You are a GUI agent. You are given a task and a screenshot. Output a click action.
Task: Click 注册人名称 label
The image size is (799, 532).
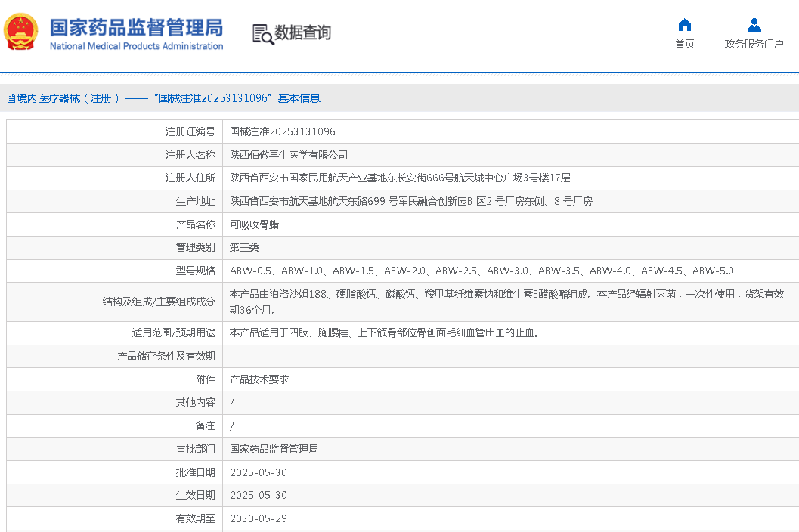pos(190,155)
